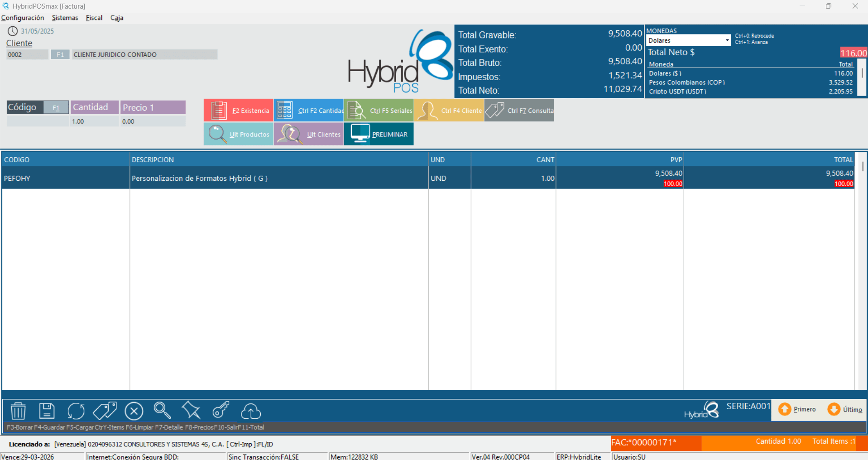Click the pin icon in bottom toolbar

pyautogui.click(x=191, y=410)
